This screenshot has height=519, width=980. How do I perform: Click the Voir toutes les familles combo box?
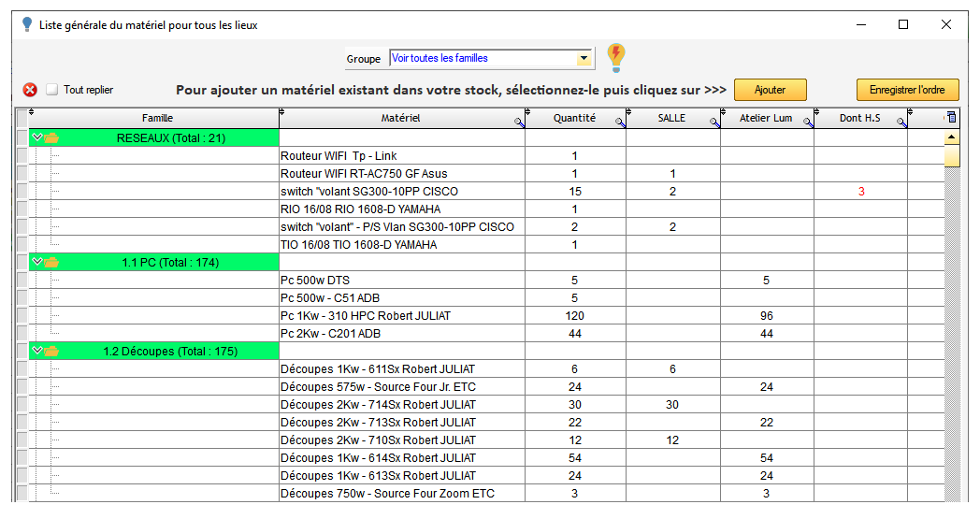[491, 58]
